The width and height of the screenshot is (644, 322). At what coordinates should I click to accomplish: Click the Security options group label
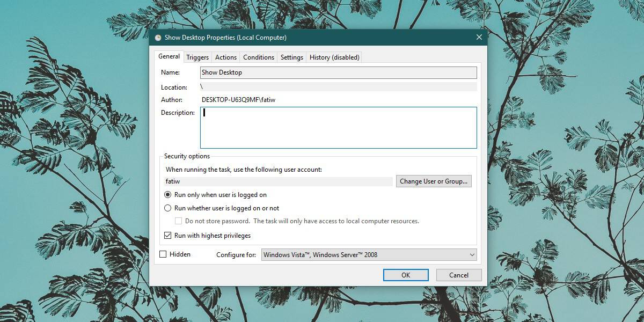[x=187, y=157]
